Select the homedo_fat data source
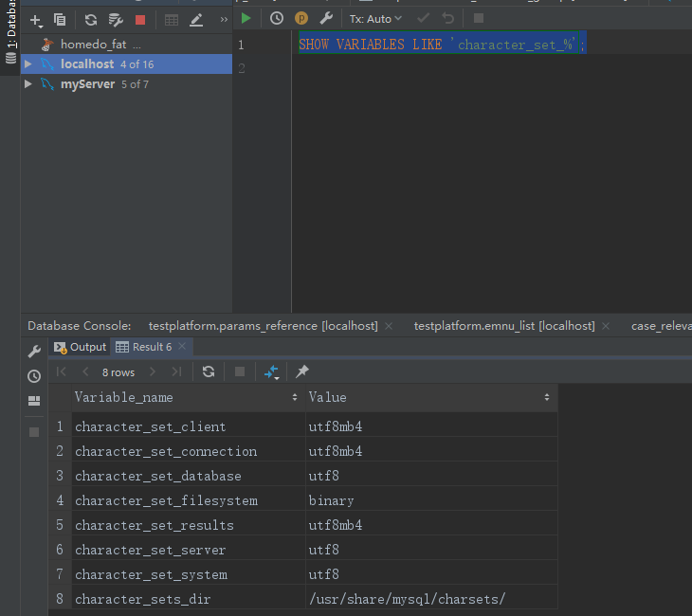 [x=93, y=45]
